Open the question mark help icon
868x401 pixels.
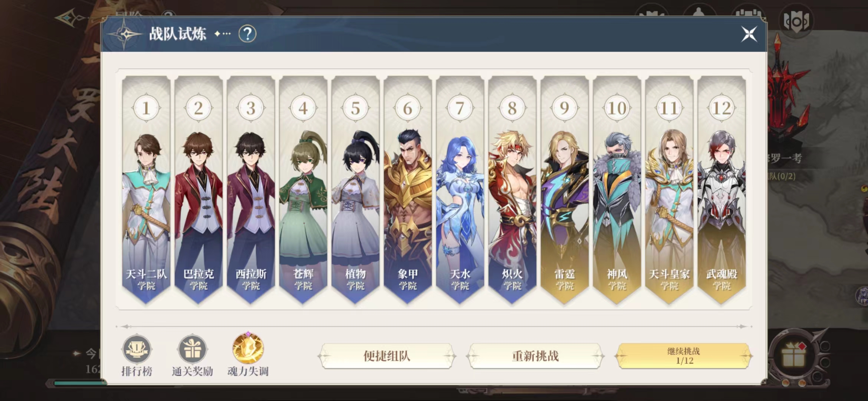pyautogui.click(x=247, y=34)
